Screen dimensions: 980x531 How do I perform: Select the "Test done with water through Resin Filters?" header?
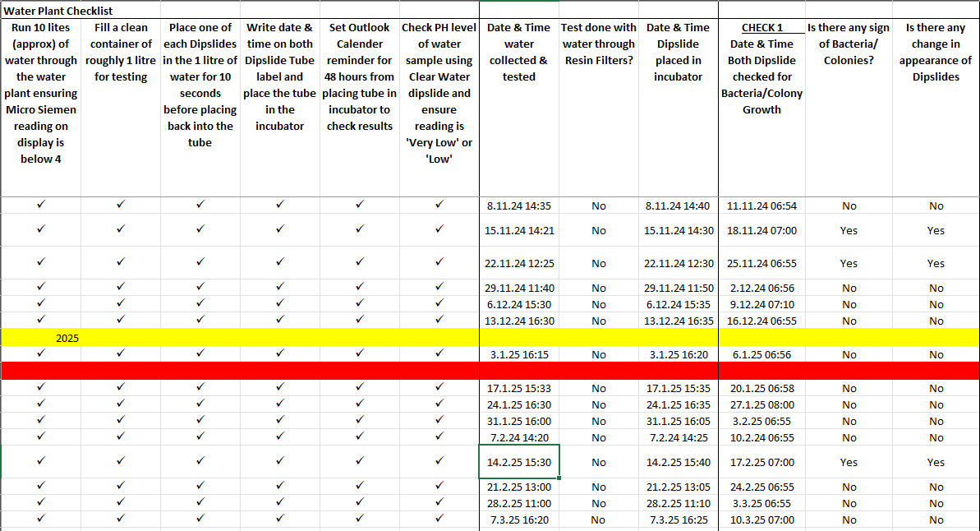click(598, 44)
